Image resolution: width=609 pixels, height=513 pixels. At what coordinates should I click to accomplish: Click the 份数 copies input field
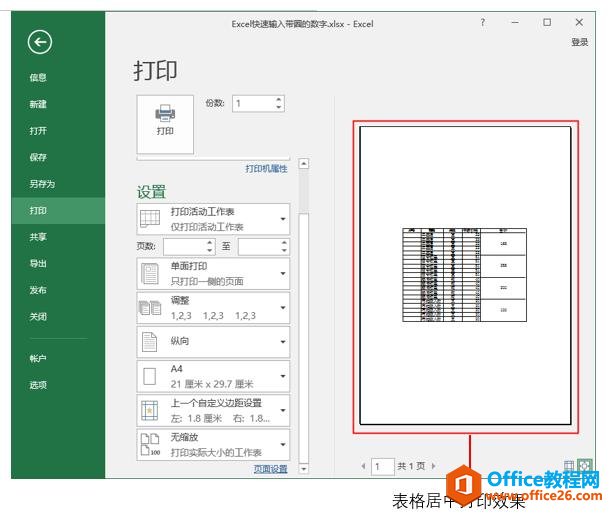(253, 103)
